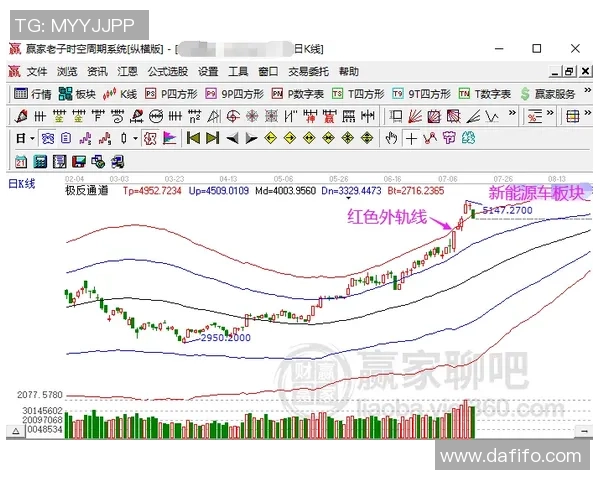Open the 公式选股 menu

(x=168, y=72)
